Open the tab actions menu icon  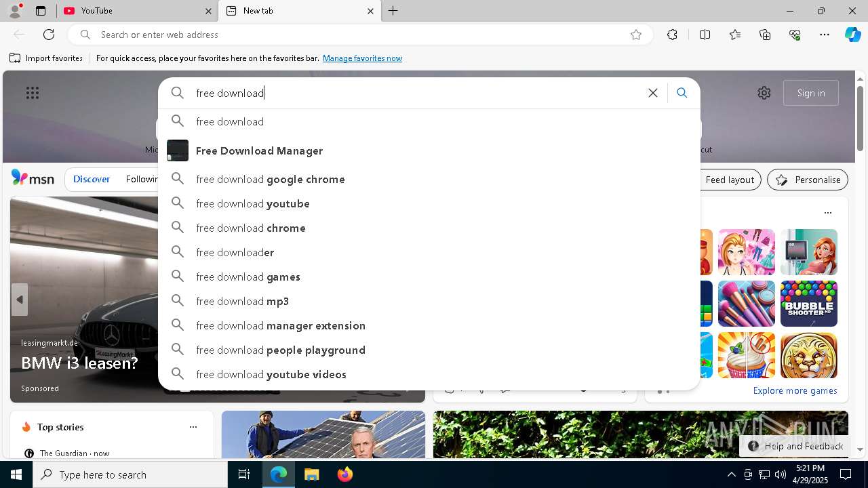(41, 11)
